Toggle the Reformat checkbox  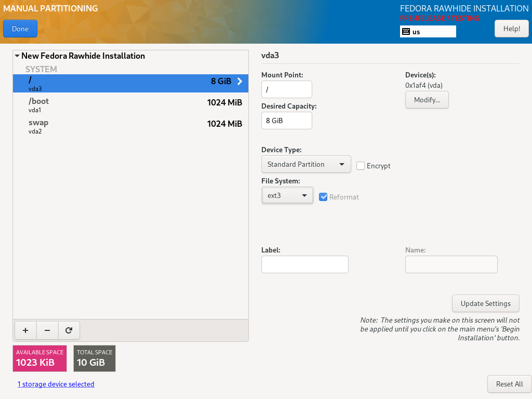click(323, 197)
